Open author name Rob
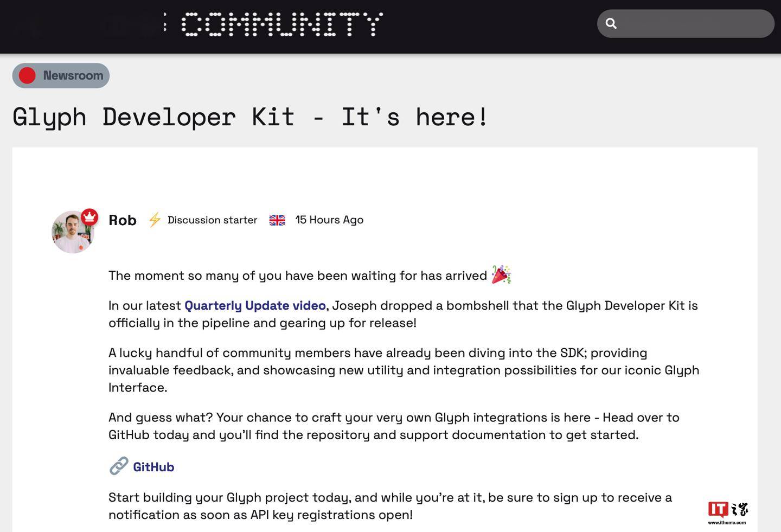Screen dimensions: 781x532 point(123,220)
